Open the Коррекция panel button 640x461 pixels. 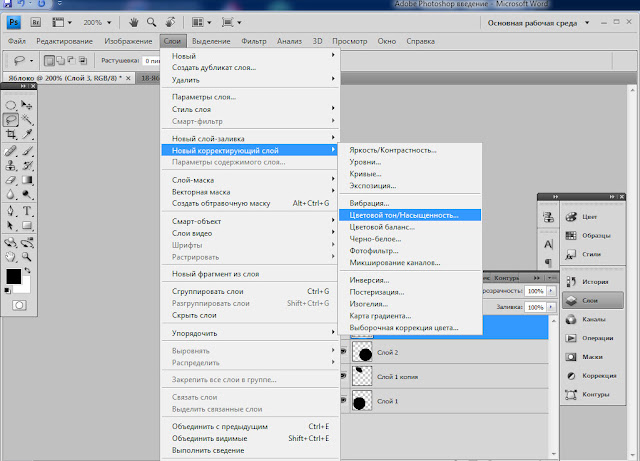click(593, 376)
